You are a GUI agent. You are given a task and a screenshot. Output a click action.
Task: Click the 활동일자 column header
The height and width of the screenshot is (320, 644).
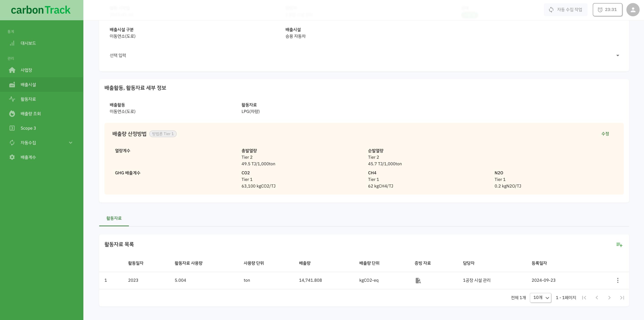tap(135, 263)
